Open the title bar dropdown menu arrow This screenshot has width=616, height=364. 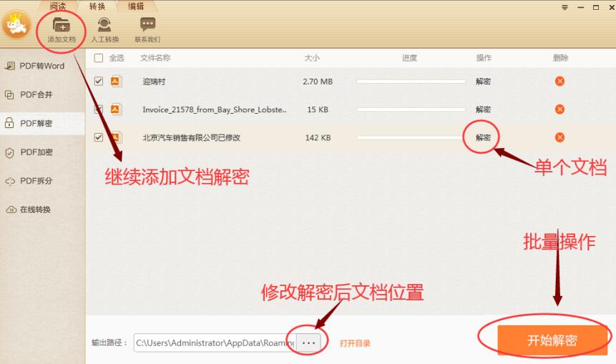tap(564, 7)
